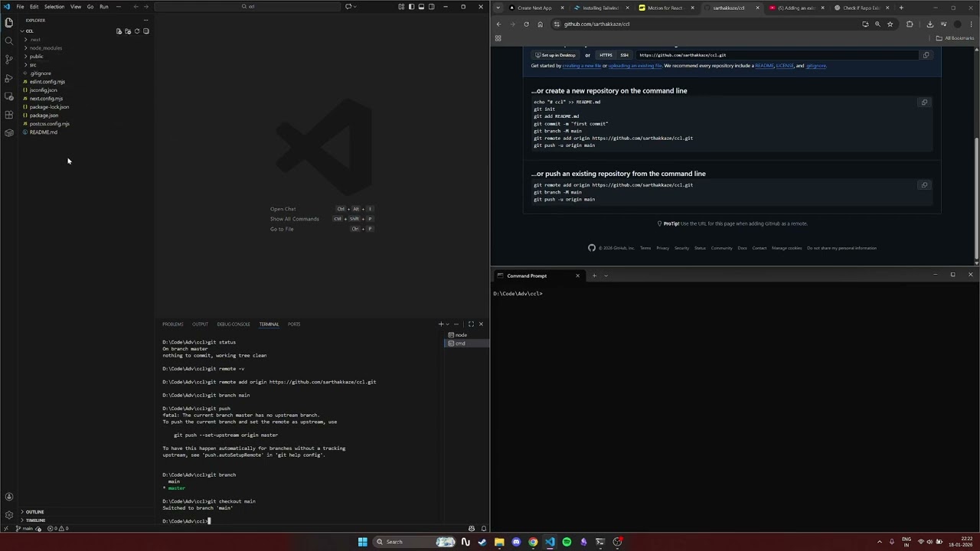The image size is (980, 551).
Task: Select the cmd terminal instance
Action: [465, 344]
